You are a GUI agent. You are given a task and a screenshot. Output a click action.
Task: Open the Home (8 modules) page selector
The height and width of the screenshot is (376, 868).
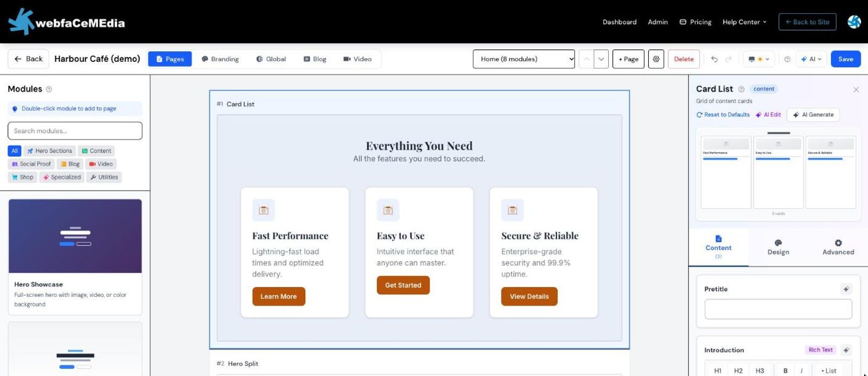click(x=524, y=59)
